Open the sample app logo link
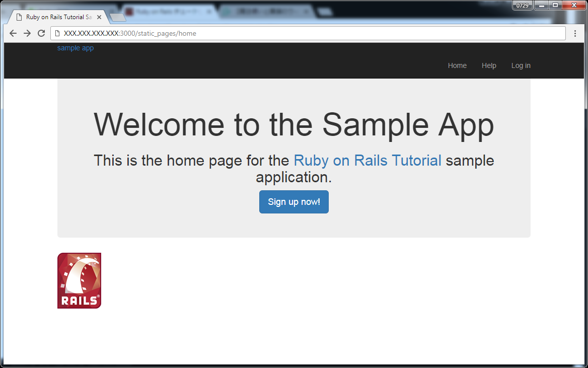 click(76, 48)
